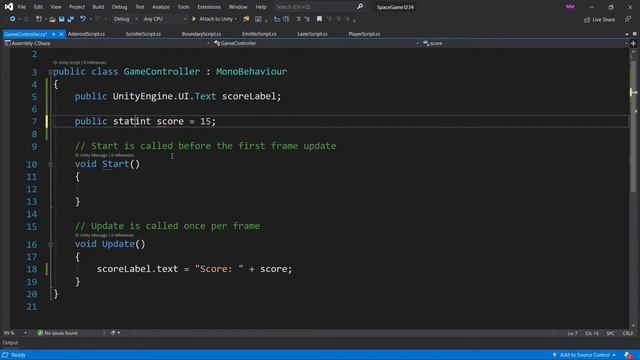The width and height of the screenshot is (640, 360).
Task: Open the Edit menu
Action: tap(38, 7)
